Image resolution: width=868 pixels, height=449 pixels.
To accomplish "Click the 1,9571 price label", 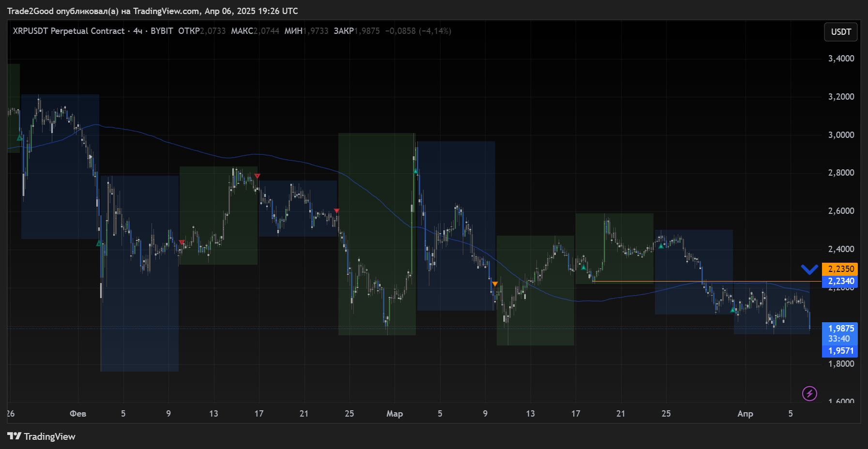I will pyautogui.click(x=840, y=351).
